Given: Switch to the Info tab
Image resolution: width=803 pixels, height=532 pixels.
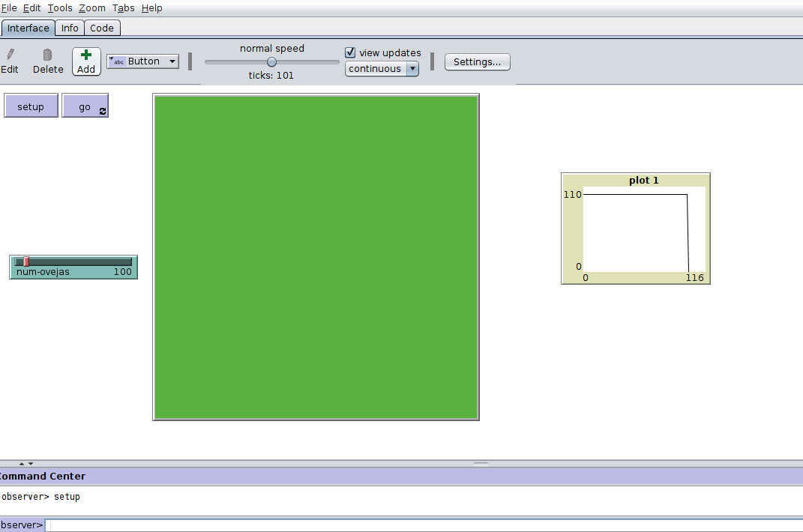Looking at the screenshot, I should (x=70, y=28).
